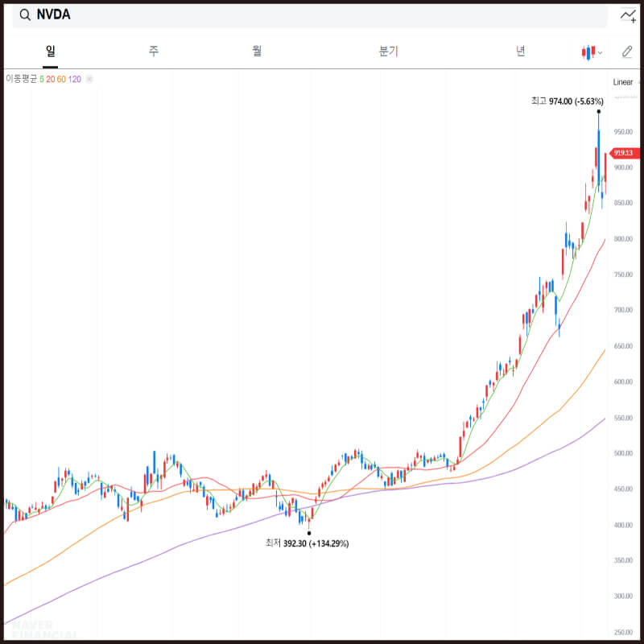The height and width of the screenshot is (644, 644).
Task: Click the search magnifier icon beside NVDA
Action: coord(25,15)
